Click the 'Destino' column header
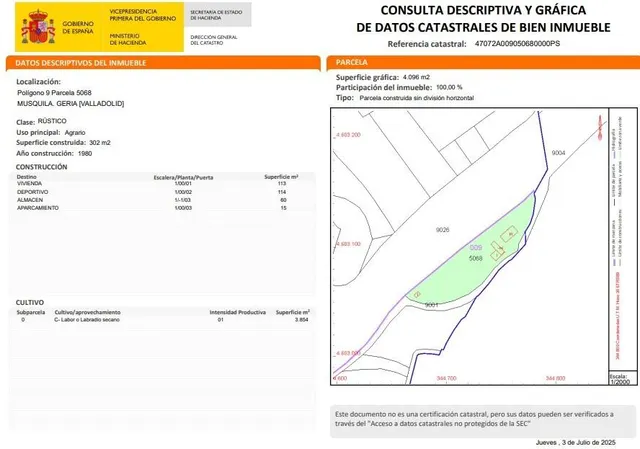This screenshot has height=449, width=640. (x=27, y=177)
